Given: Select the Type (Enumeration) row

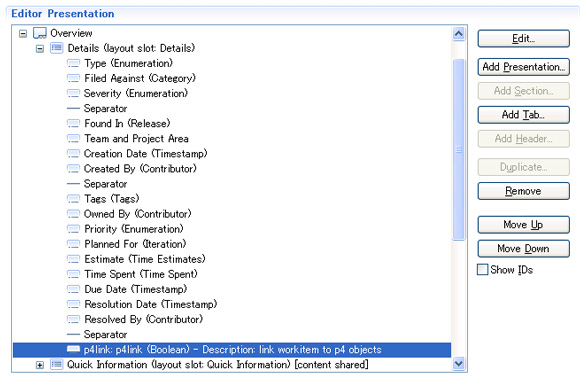Looking at the screenshot, I should tap(128, 63).
